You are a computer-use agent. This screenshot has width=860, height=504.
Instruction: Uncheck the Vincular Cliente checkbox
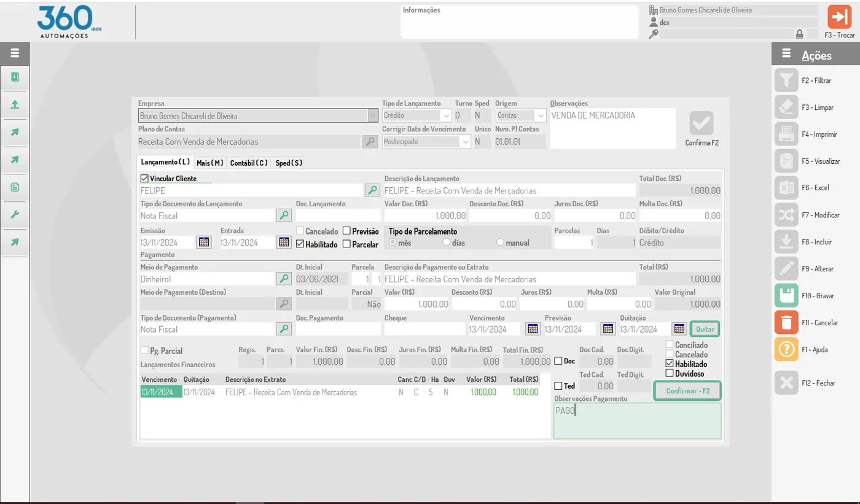click(x=144, y=178)
